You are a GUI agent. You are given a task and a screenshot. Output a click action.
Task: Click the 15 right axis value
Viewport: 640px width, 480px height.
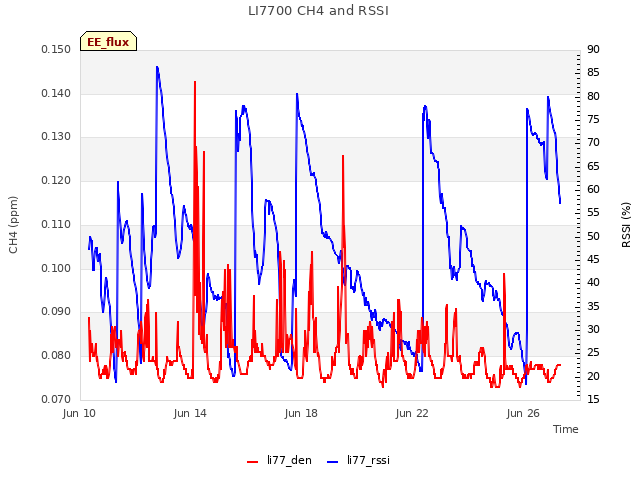point(593,399)
